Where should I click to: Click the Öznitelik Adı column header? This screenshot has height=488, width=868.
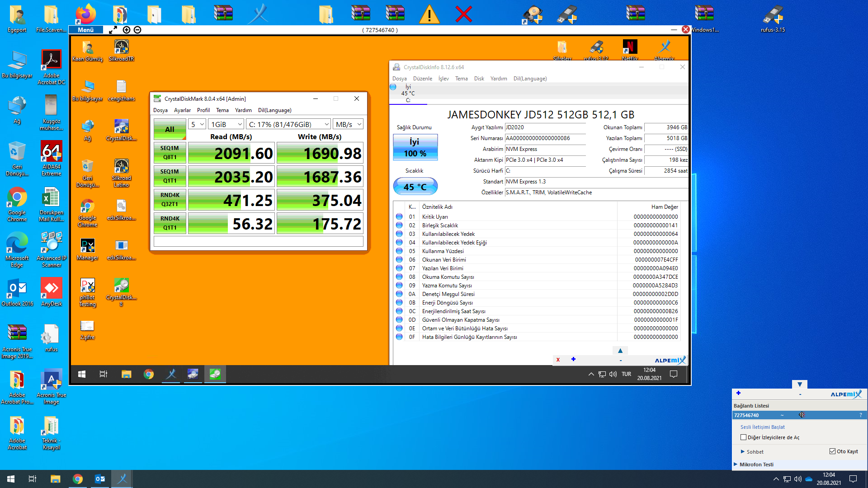click(x=437, y=207)
